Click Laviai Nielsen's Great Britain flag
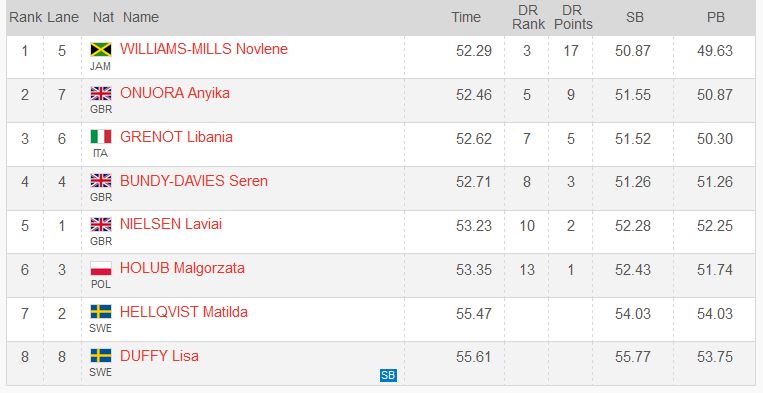The image size is (763, 393). [x=101, y=224]
